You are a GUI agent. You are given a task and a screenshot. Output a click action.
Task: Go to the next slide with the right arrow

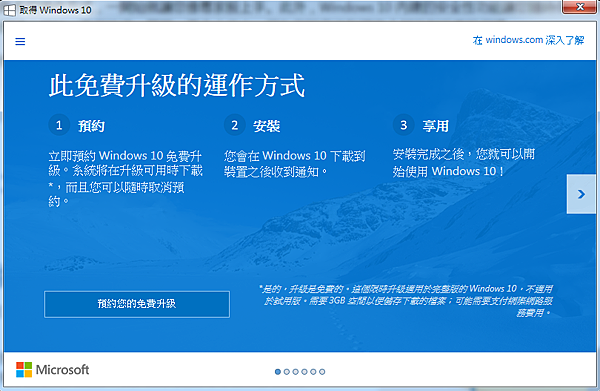(581, 194)
